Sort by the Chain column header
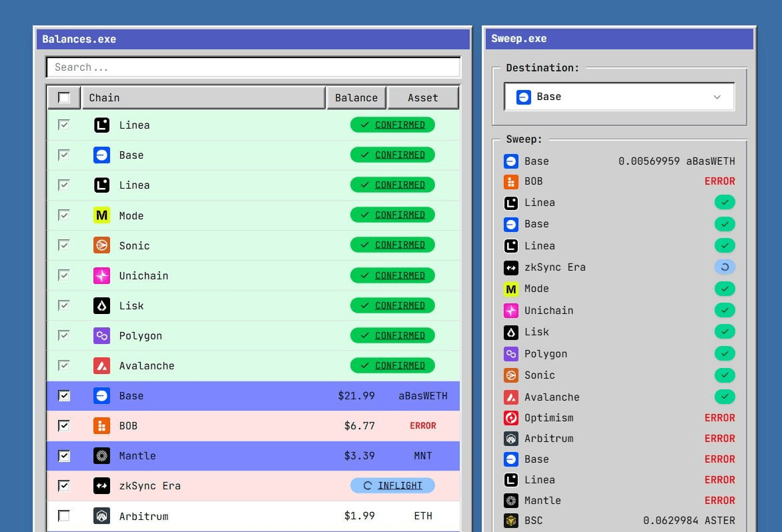Viewport: 782px width, 532px height. [x=203, y=98]
